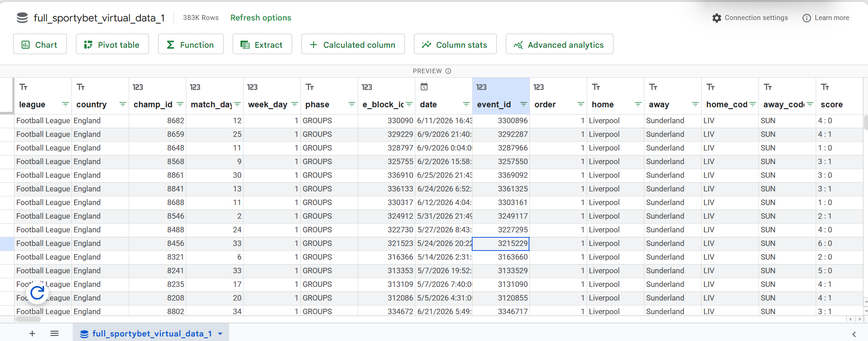
Task: Open filter menu for league column
Action: tap(65, 105)
